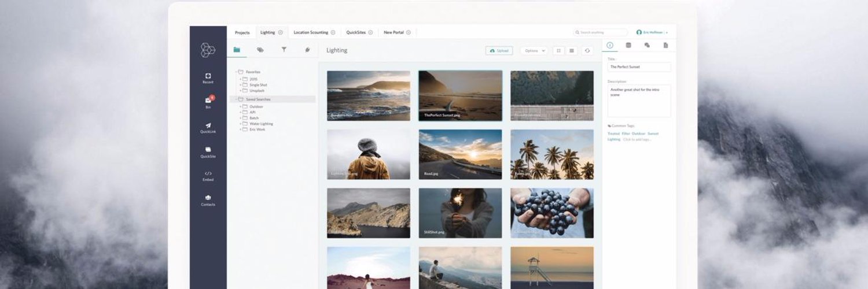
Task: Expand the 2015 folder
Action: point(241,79)
